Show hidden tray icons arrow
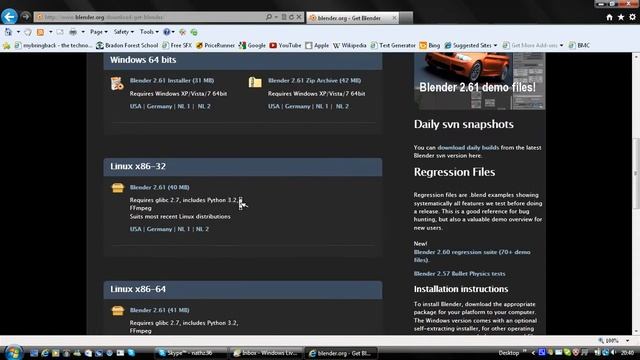Image resolution: width=640 pixels, height=360 pixels. [533, 353]
